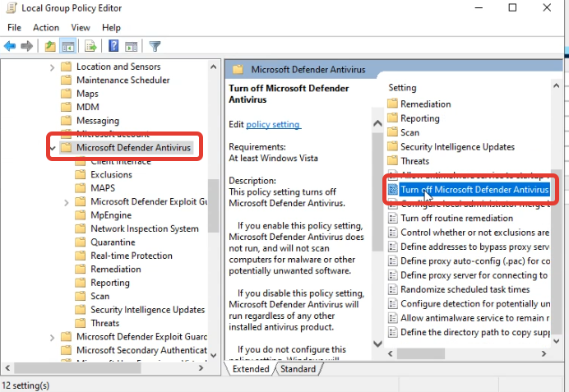
Task: Switch to the Extended tab
Action: click(251, 369)
